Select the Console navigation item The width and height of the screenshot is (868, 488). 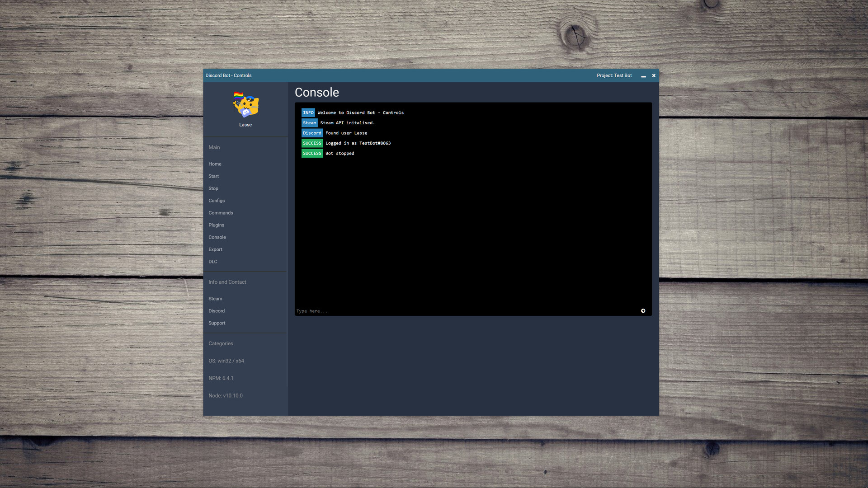point(217,237)
